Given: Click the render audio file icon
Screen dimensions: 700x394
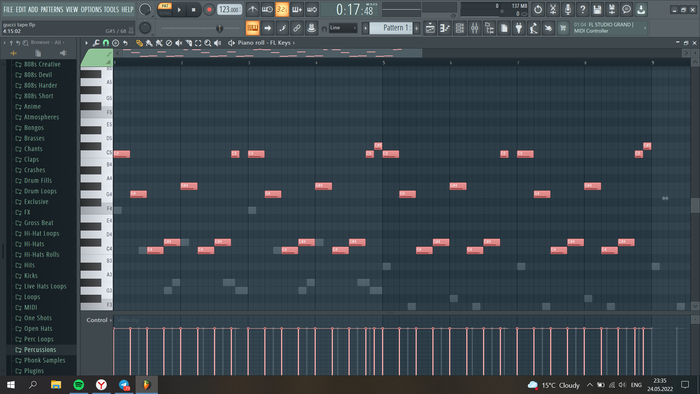Looking at the screenshot, I should pos(612,9).
